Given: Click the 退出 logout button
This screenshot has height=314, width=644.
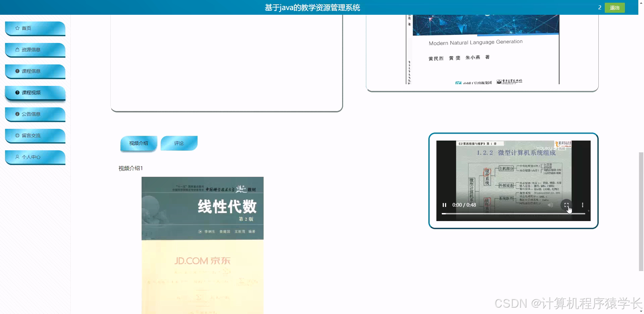Looking at the screenshot, I should pos(614,7).
